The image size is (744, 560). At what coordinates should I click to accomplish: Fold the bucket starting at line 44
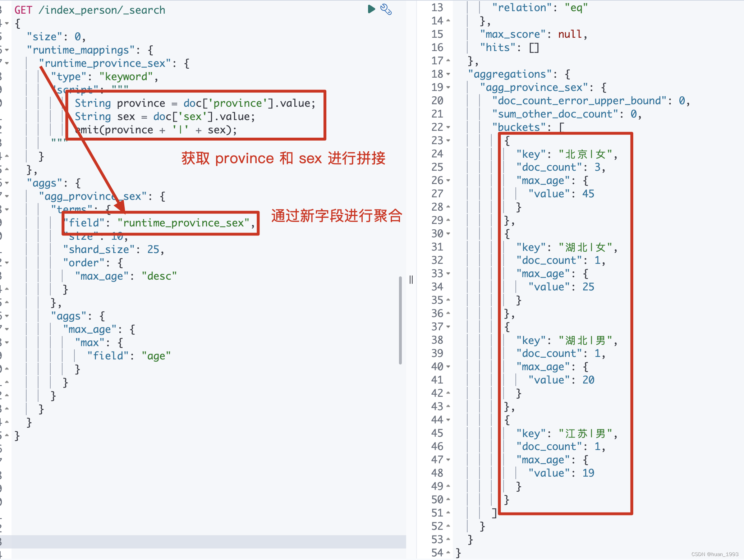point(448,420)
